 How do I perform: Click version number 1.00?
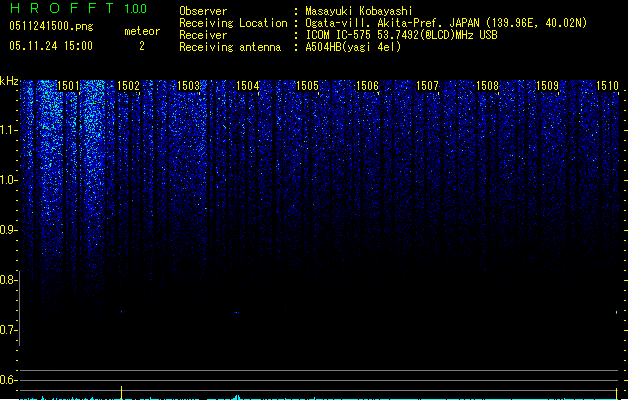(135, 9)
